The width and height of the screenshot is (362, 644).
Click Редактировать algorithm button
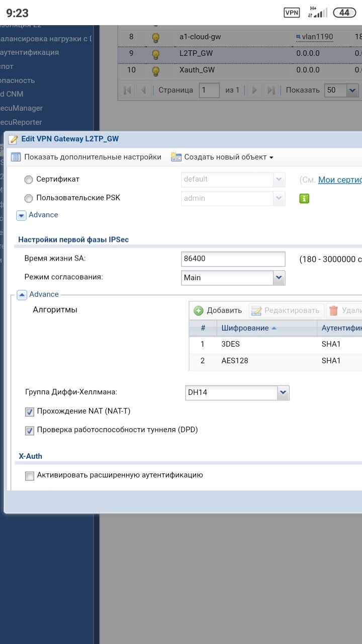(285, 310)
